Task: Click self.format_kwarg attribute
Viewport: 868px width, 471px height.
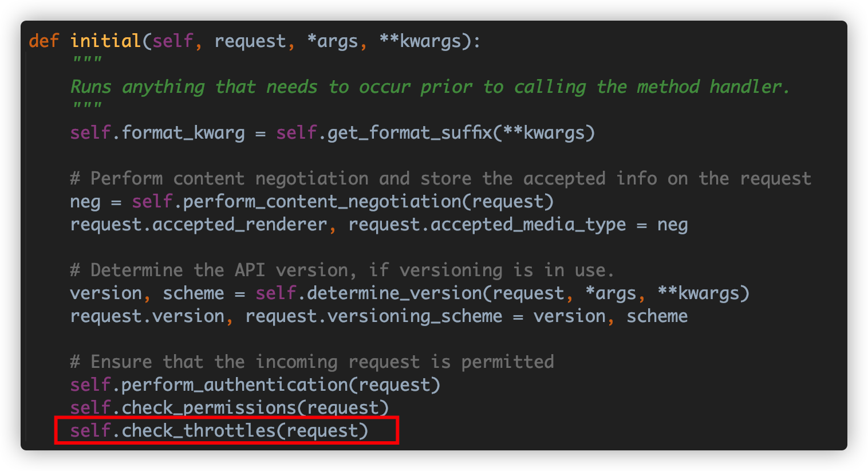Action: [157, 133]
